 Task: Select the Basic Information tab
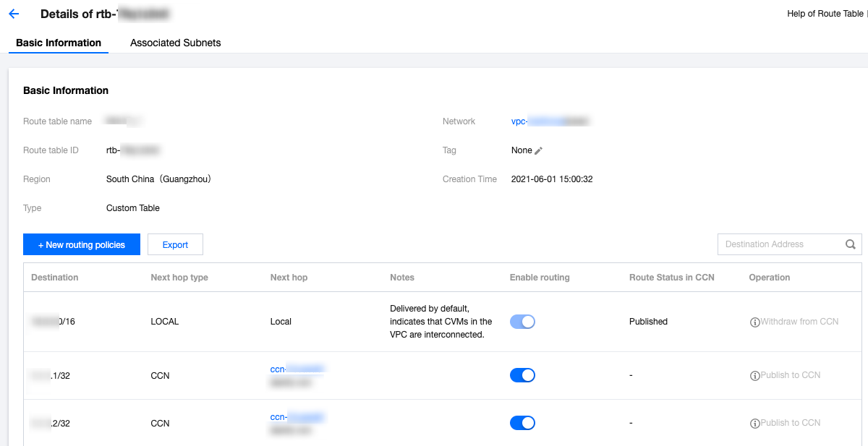[59, 43]
